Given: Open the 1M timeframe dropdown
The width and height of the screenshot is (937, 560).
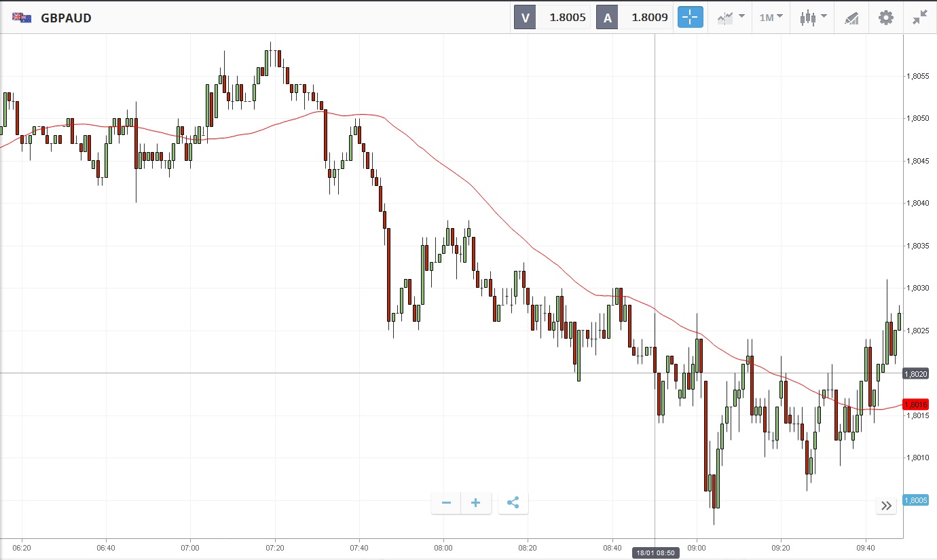Looking at the screenshot, I should click(770, 18).
